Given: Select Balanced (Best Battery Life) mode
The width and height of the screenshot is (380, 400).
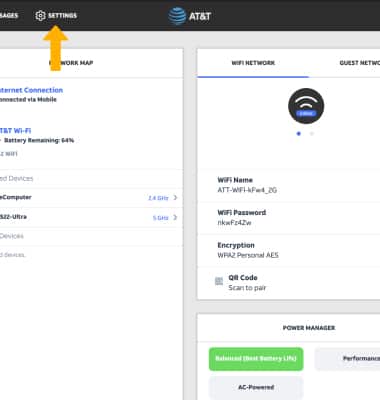Looking at the screenshot, I should 256,359.
